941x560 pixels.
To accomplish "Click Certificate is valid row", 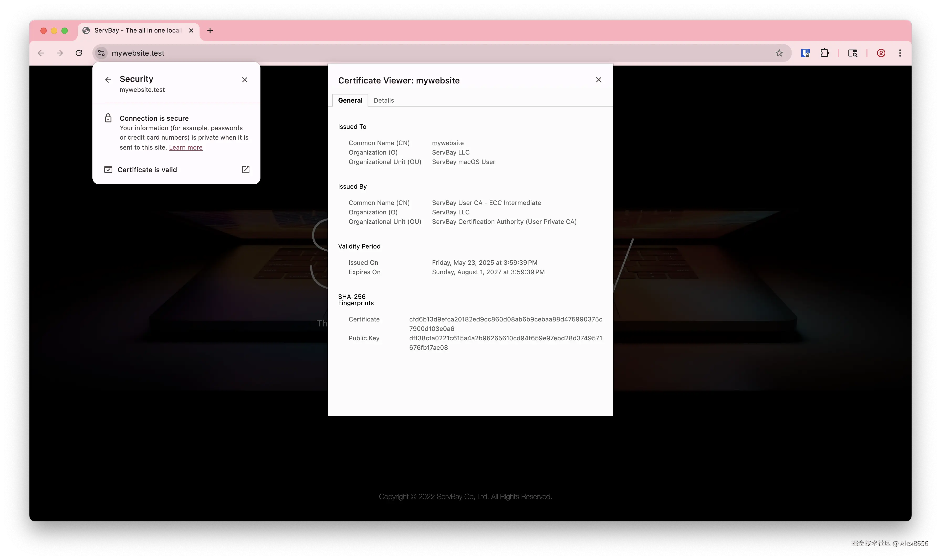I will point(147,170).
